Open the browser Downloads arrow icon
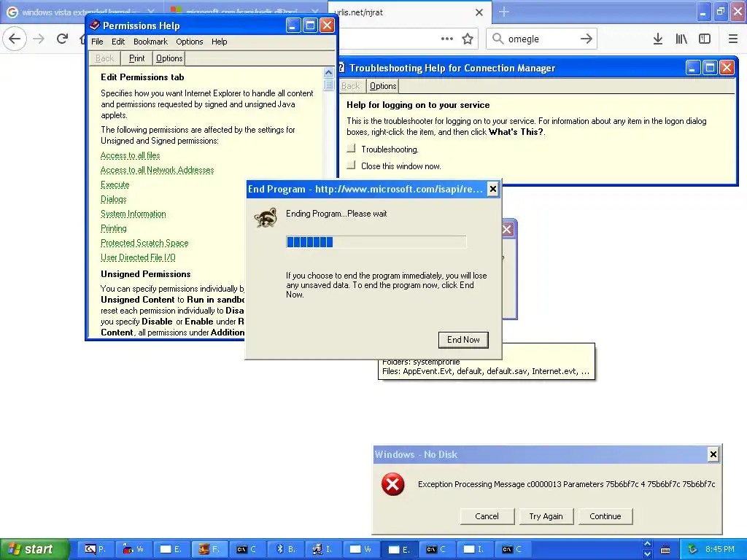Image resolution: width=747 pixels, height=560 pixels. pyautogui.click(x=658, y=39)
